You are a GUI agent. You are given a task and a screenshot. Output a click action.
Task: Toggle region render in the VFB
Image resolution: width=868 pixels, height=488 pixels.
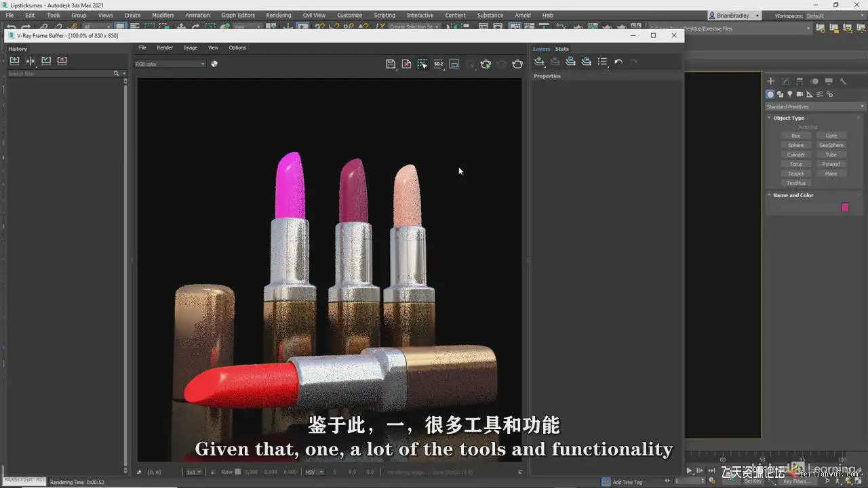coord(454,64)
